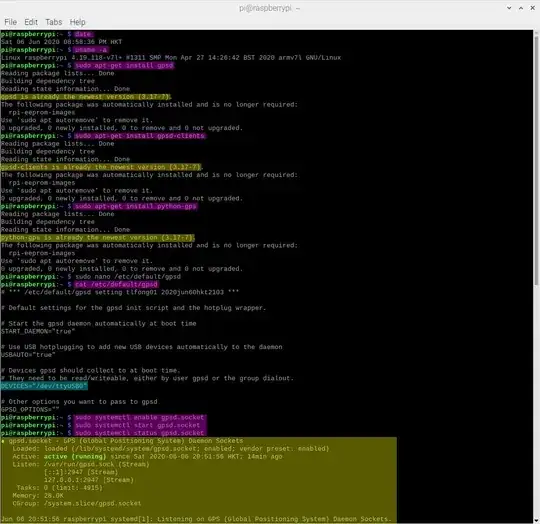The image size is (540, 524).
Task: Click the USBAUTO="true" line
Action: click(x=28, y=355)
